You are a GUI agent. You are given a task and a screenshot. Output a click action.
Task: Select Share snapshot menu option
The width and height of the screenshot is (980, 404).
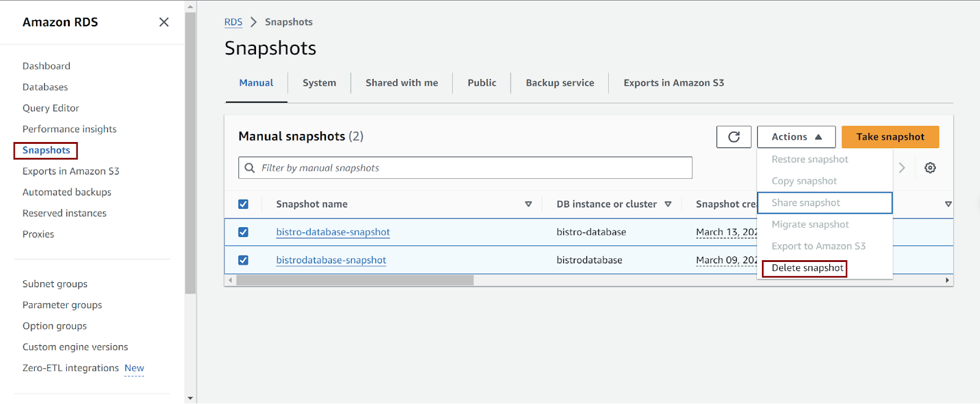(x=824, y=203)
